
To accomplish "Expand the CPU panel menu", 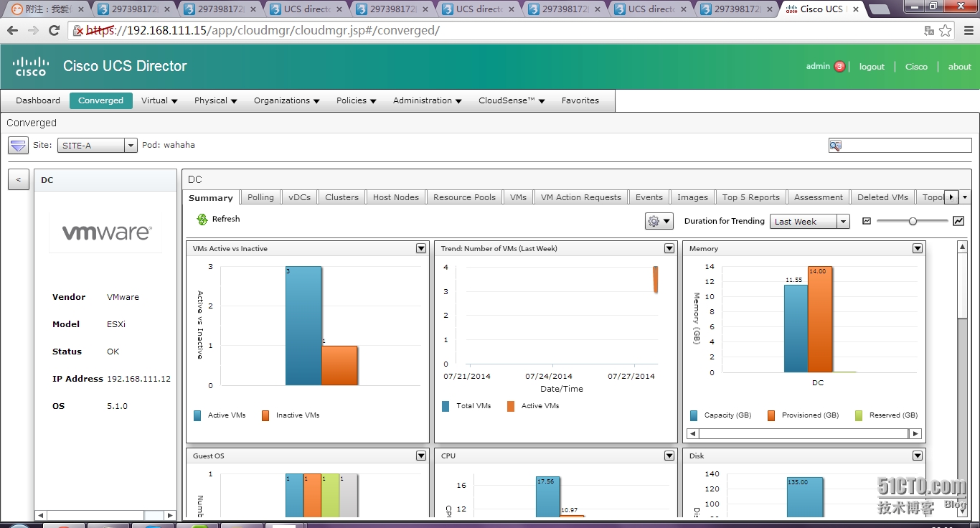I will pyautogui.click(x=669, y=456).
